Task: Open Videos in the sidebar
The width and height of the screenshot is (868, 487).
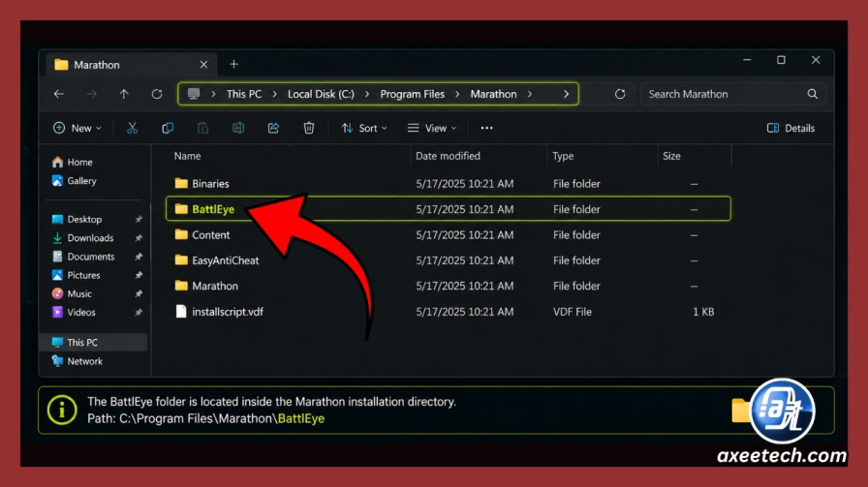Action: tap(74, 312)
